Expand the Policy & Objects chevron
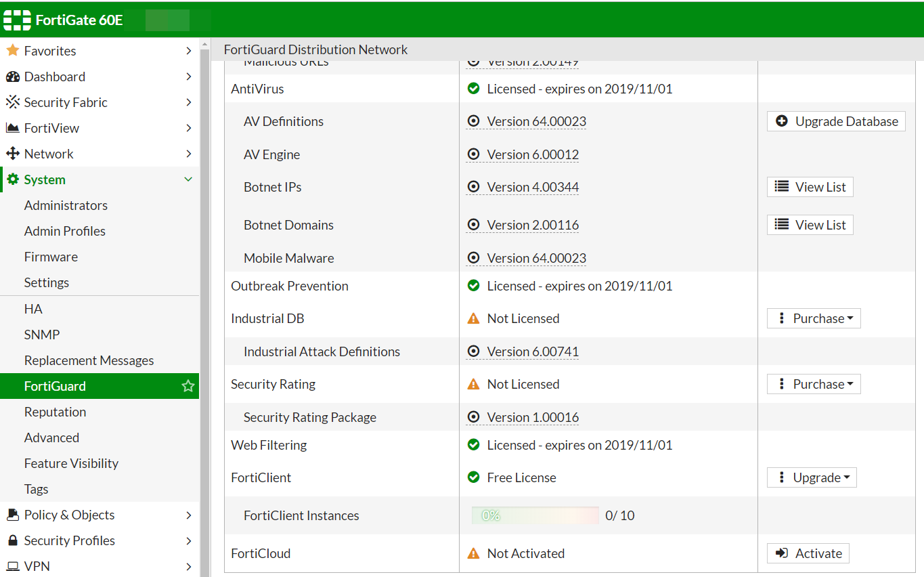 pos(189,515)
